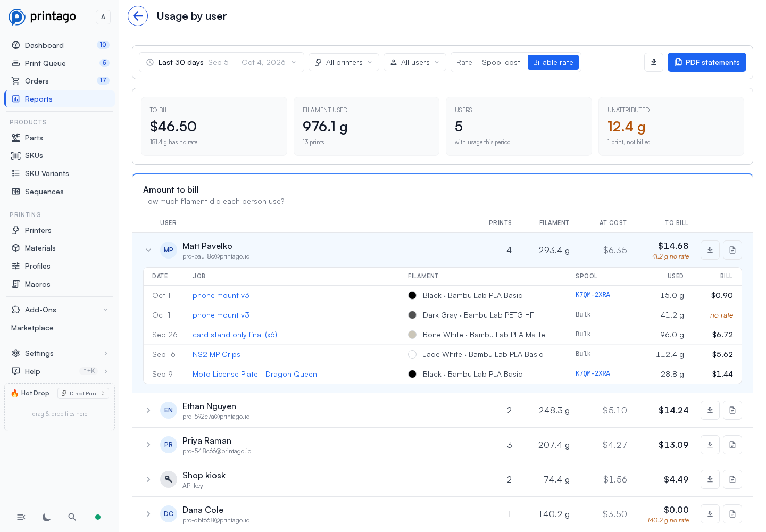Open the search magnifier in sidebar footer
766x532 pixels.
pyautogui.click(x=72, y=517)
